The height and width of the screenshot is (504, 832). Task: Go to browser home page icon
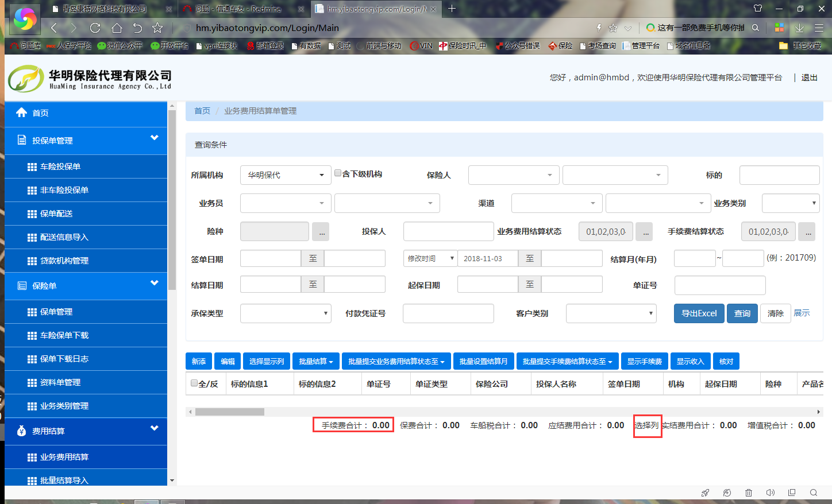[x=117, y=28]
